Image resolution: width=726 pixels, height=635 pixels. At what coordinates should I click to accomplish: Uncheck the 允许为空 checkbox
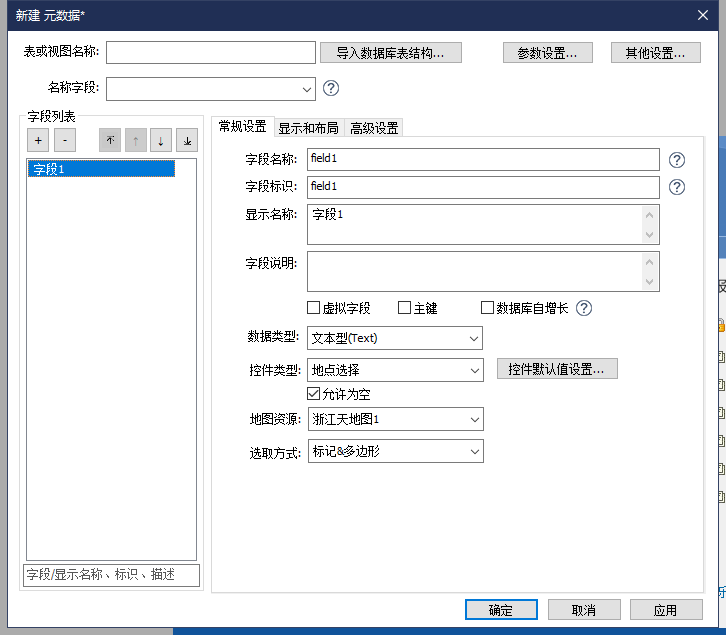point(314,394)
